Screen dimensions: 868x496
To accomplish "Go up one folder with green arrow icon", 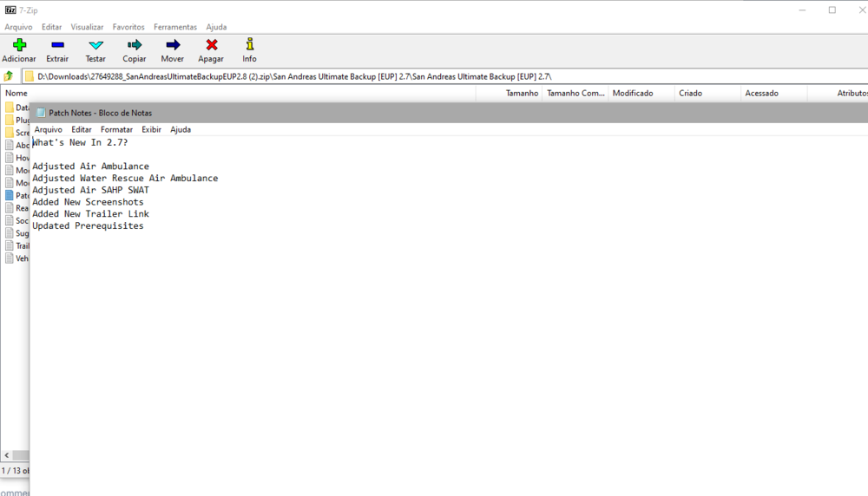I will point(9,76).
